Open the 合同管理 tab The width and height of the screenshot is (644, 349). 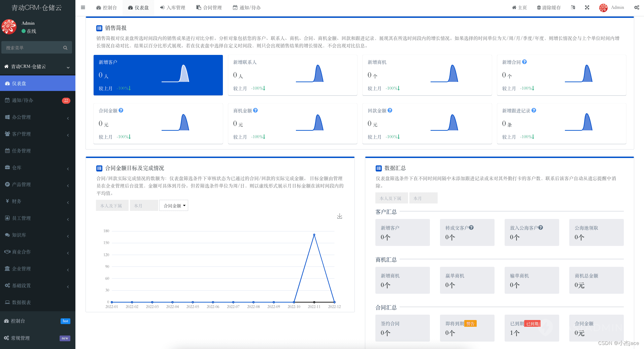209,7
